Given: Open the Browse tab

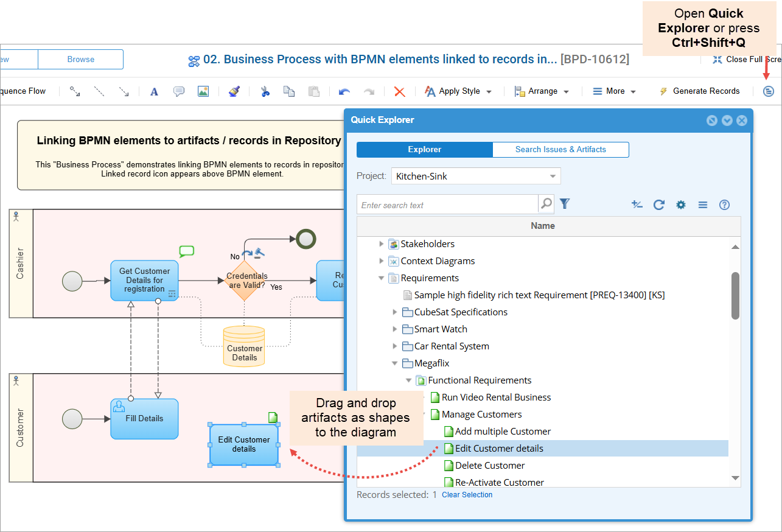Looking at the screenshot, I should point(81,60).
